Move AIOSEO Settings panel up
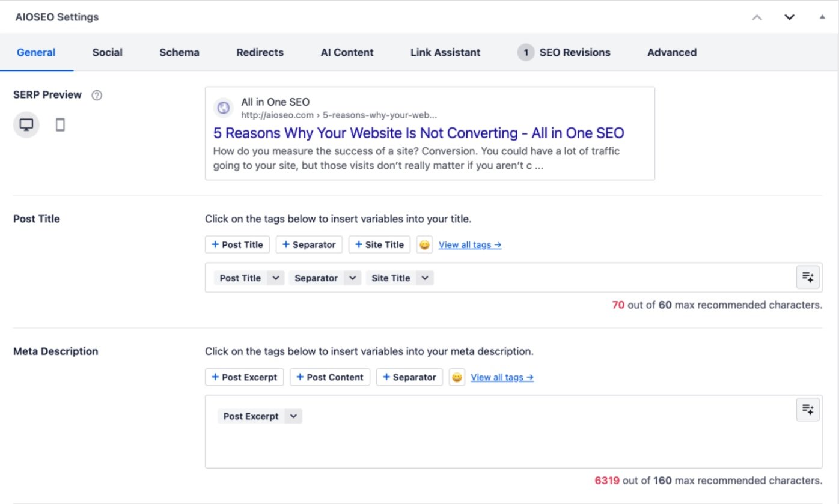This screenshot has height=504, width=839. (x=757, y=17)
